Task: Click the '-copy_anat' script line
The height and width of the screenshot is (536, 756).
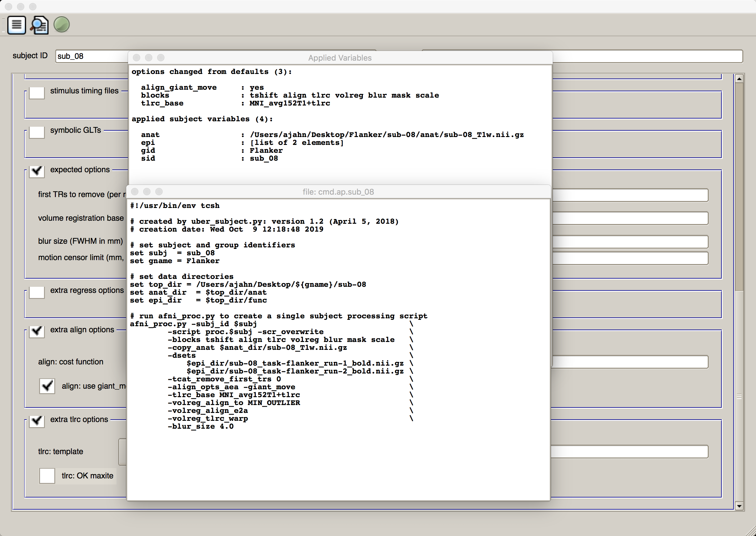Action: 257,347
